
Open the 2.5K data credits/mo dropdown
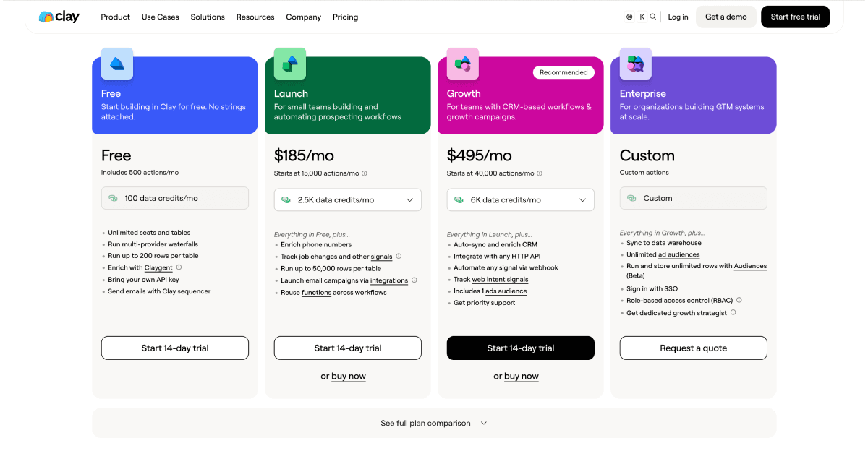[x=348, y=200]
